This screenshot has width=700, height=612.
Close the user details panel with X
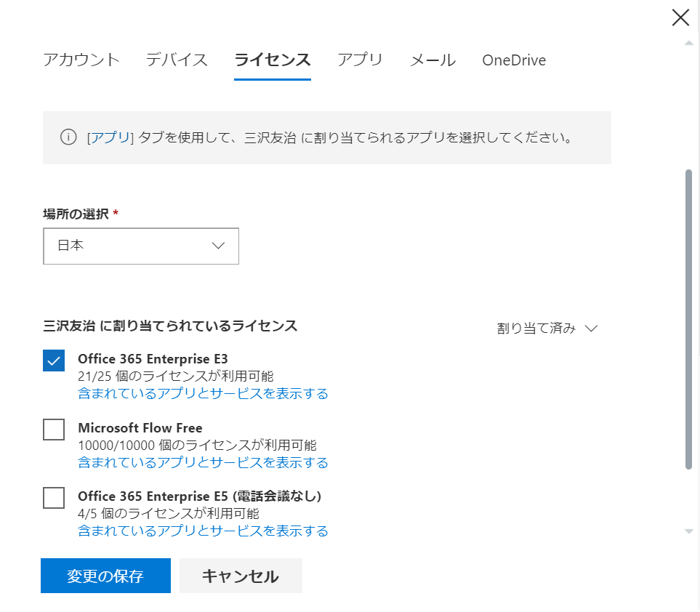pos(680,18)
